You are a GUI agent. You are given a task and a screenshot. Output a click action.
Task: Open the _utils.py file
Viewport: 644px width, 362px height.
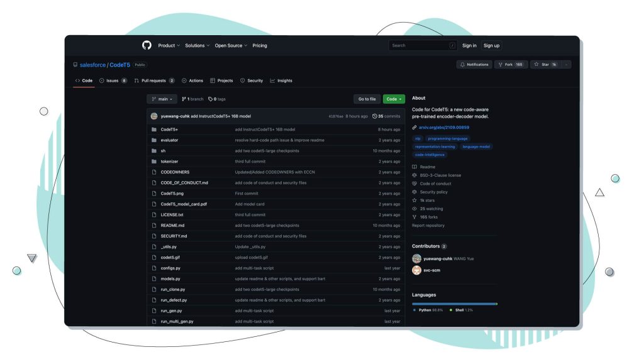point(169,246)
